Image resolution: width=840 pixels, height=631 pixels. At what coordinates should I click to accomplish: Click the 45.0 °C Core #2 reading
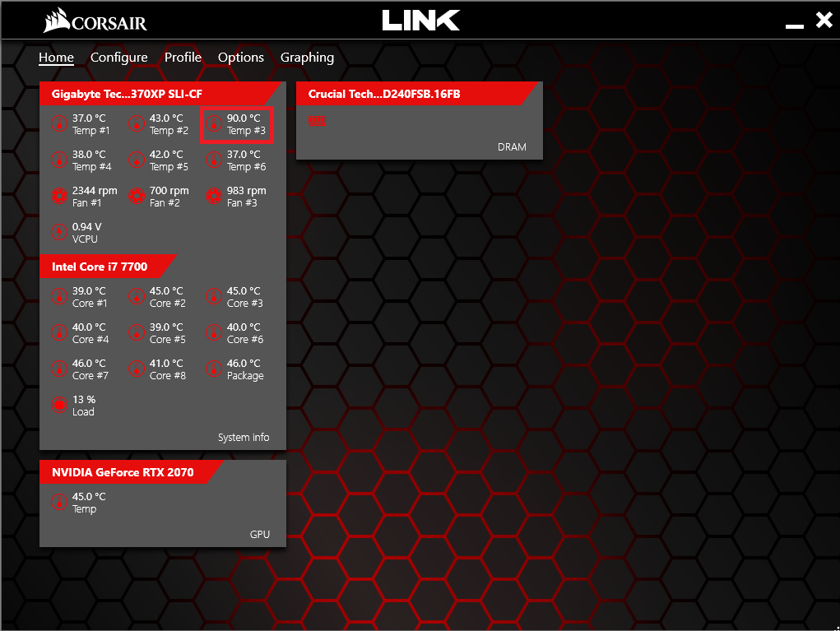point(166,291)
